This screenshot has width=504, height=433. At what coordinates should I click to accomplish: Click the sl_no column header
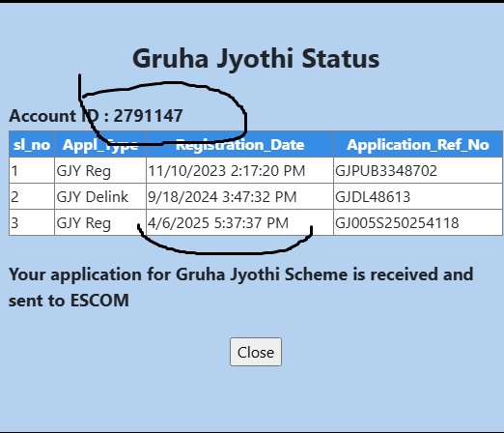[32, 145]
